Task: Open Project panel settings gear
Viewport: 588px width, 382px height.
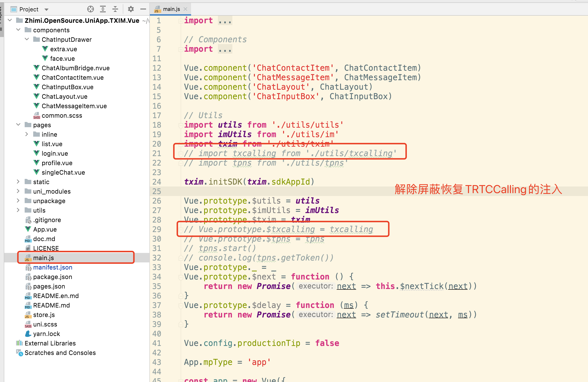Action: coord(131,9)
